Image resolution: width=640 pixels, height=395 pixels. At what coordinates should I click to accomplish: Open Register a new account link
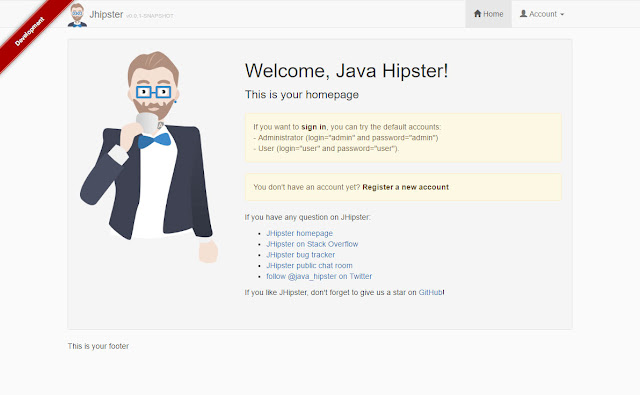(x=405, y=187)
